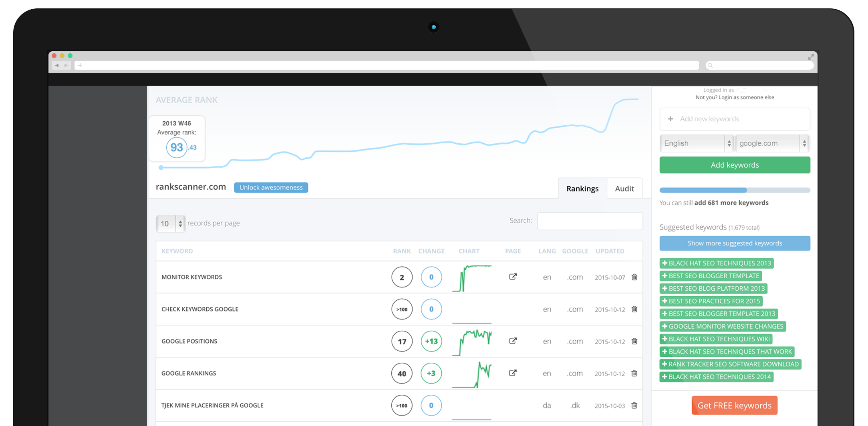Open the English language dropdown
The image size is (868, 426).
pyautogui.click(x=697, y=143)
